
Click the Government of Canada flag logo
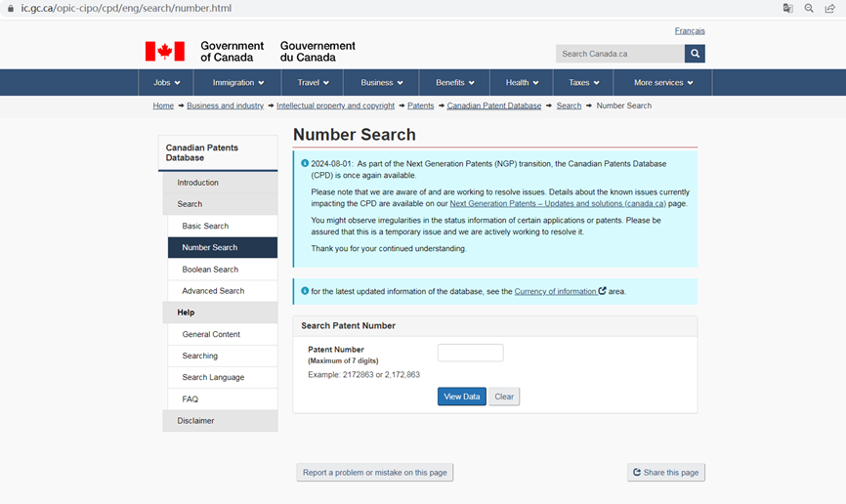(x=164, y=52)
